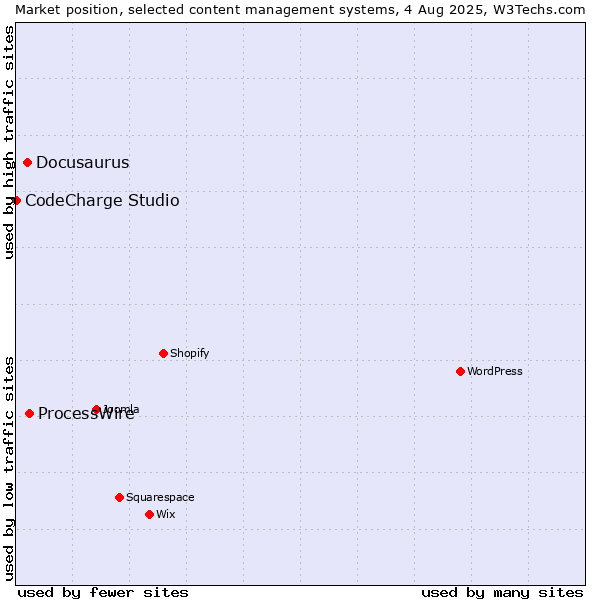Click the CodeCharge Studio label
This screenshot has height=600, width=600.
[x=102, y=201]
